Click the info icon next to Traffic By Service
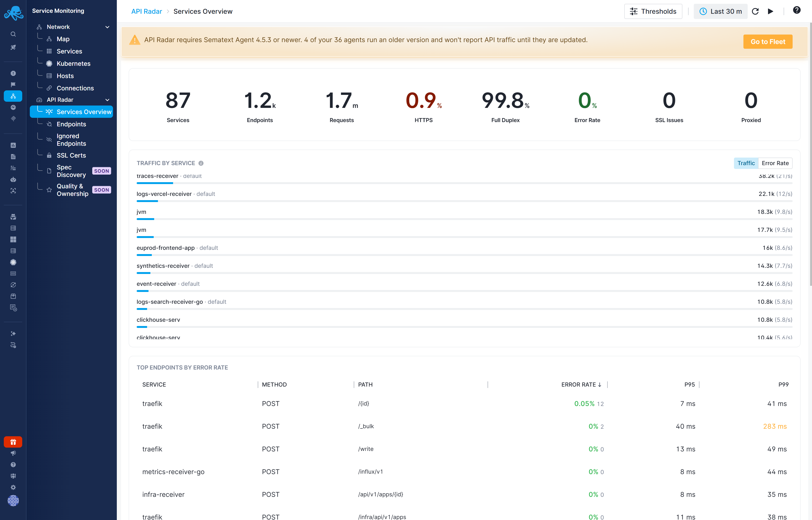Screen dimensions: 812x520 click(x=201, y=163)
